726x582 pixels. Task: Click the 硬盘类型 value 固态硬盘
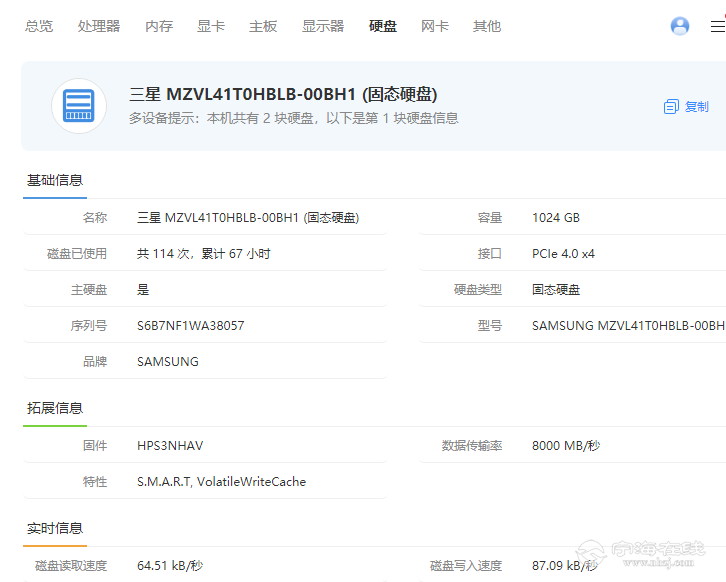click(x=556, y=290)
